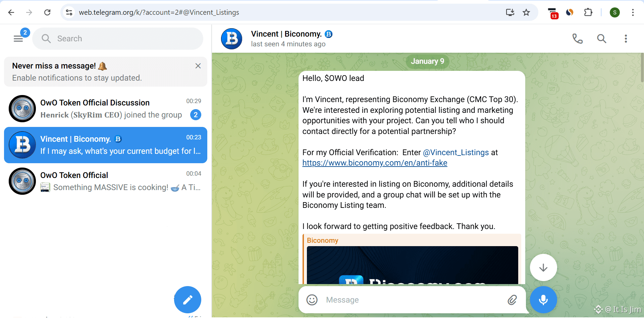Click the browser address bar URL

[159, 12]
